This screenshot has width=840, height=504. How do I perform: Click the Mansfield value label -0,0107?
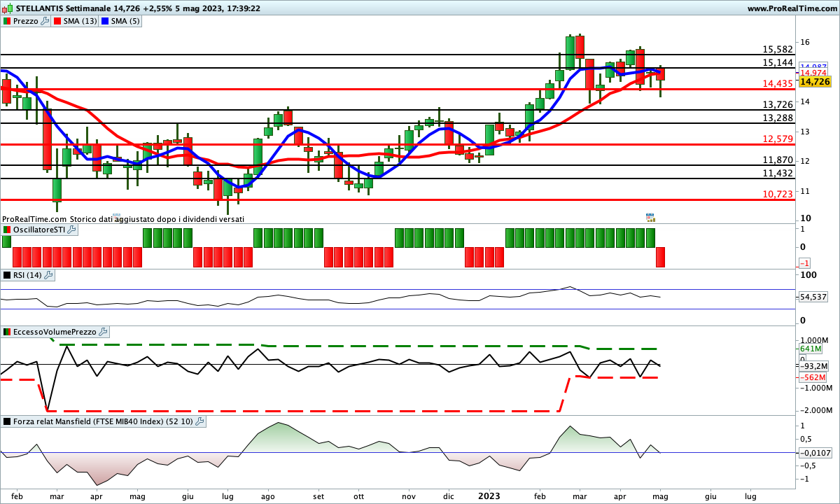point(816,452)
